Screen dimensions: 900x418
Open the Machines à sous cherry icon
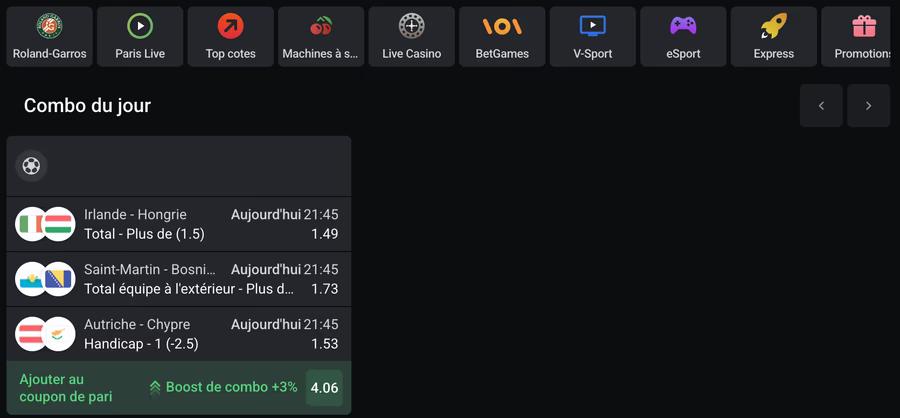pos(321,26)
